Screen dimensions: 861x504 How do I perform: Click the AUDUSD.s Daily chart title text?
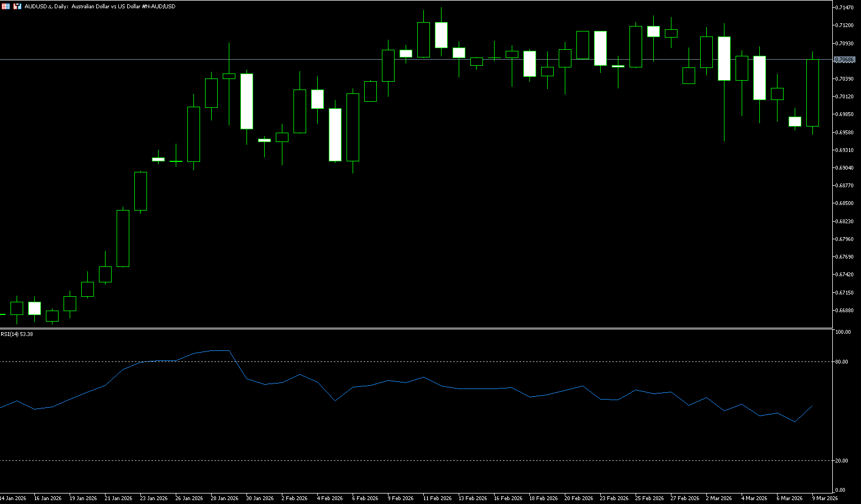point(99,7)
